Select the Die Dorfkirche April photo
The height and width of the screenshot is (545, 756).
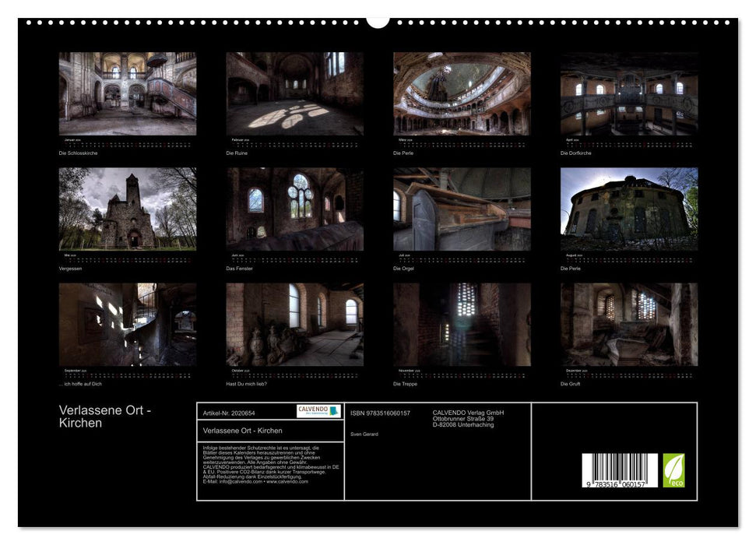click(x=629, y=94)
